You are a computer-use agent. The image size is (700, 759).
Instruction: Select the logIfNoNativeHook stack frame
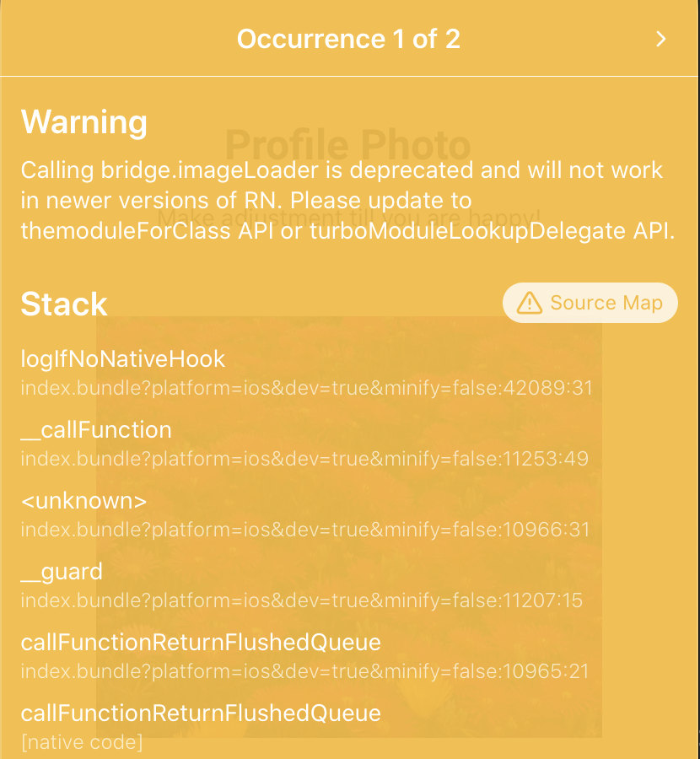point(123,358)
